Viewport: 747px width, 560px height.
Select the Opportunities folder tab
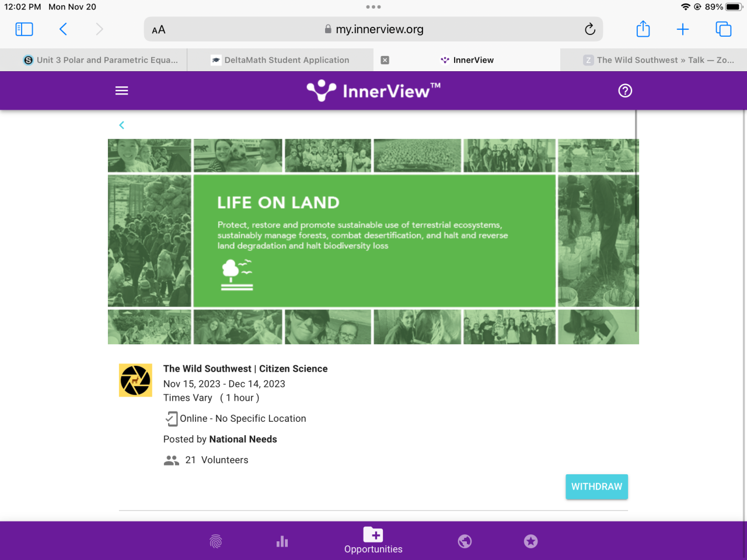pos(373,540)
